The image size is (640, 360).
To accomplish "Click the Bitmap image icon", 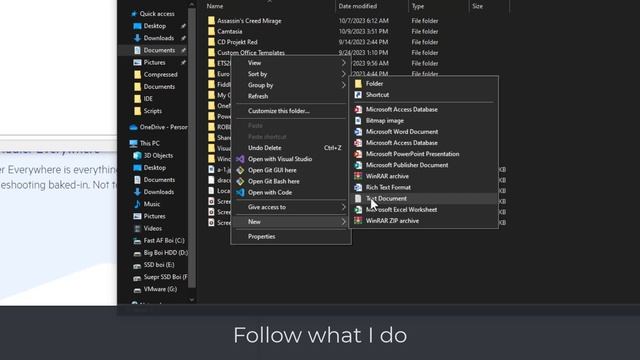I will [358, 121].
